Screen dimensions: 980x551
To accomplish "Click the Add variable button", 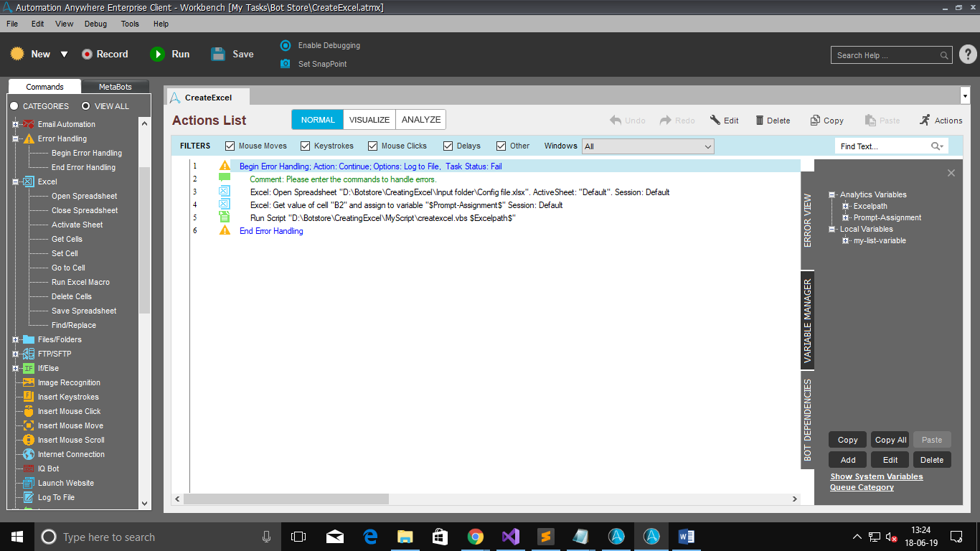I will (848, 460).
